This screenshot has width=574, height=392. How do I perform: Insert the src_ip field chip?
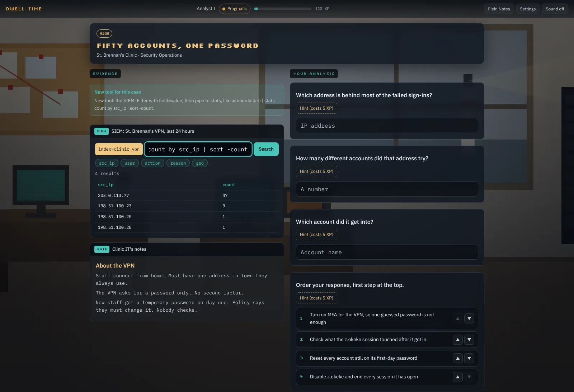(107, 163)
